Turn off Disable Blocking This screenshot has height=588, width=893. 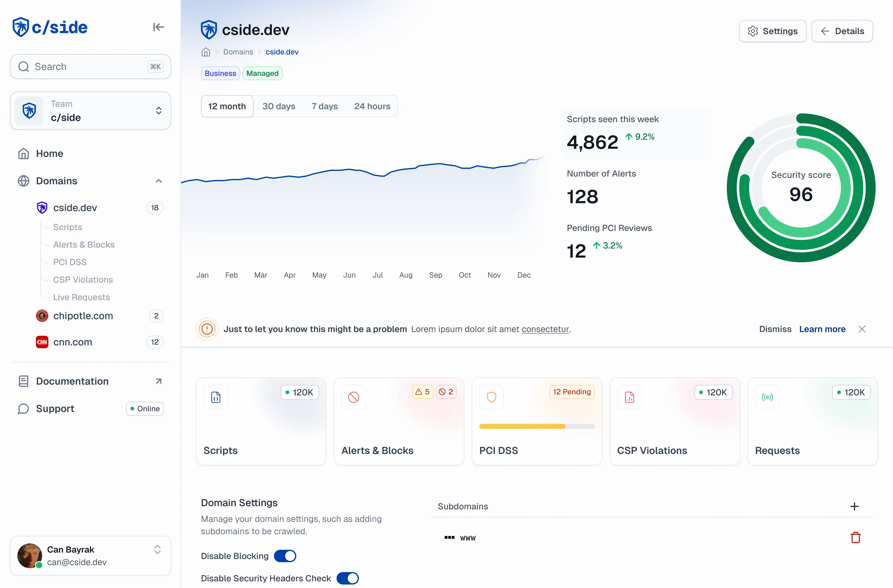click(x=285, y=556)
